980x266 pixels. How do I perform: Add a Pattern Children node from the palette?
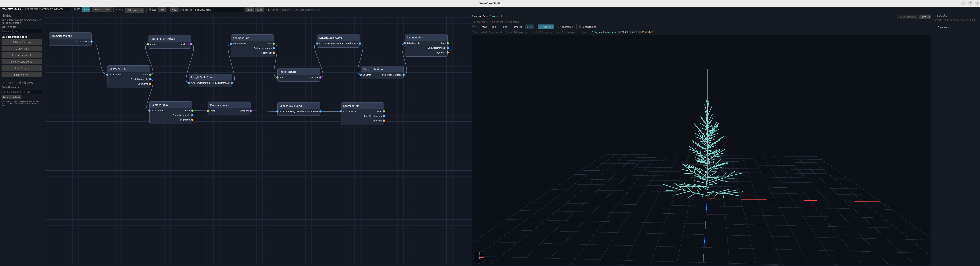(x=22, y=42)
